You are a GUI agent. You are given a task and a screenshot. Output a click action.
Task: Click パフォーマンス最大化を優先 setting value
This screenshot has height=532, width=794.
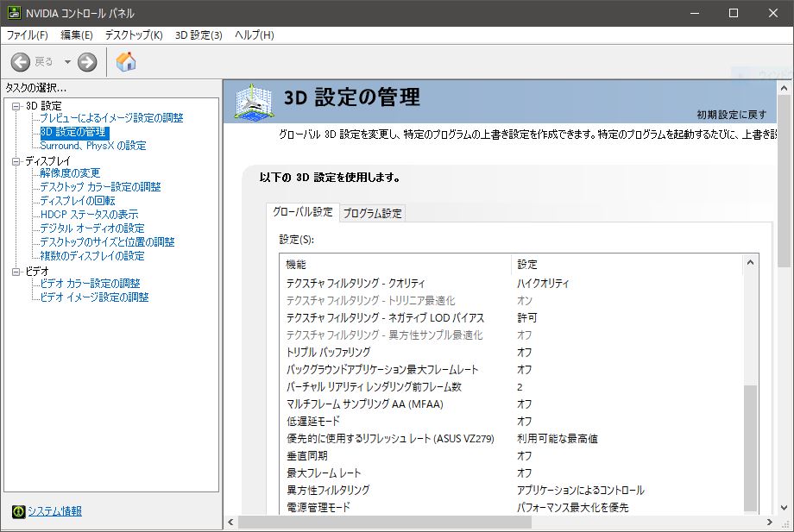pos(573,507)
